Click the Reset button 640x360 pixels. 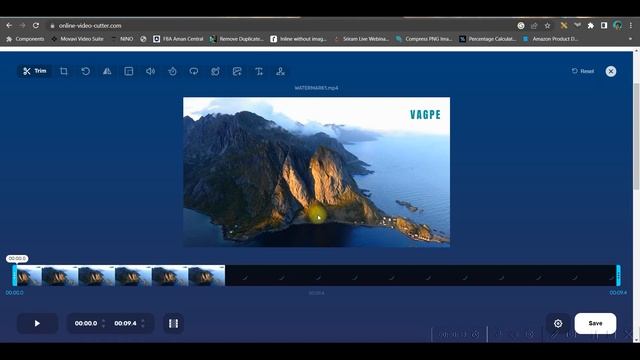click(583, 71)
